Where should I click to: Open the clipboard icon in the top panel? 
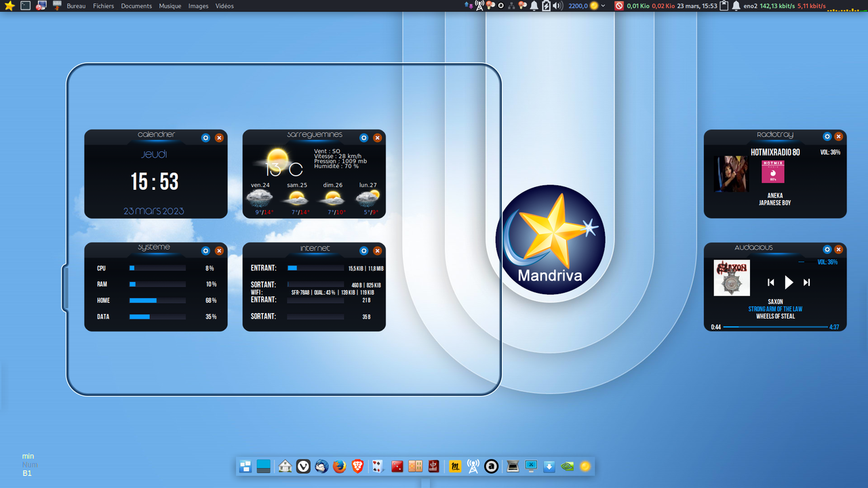point(724,6)
